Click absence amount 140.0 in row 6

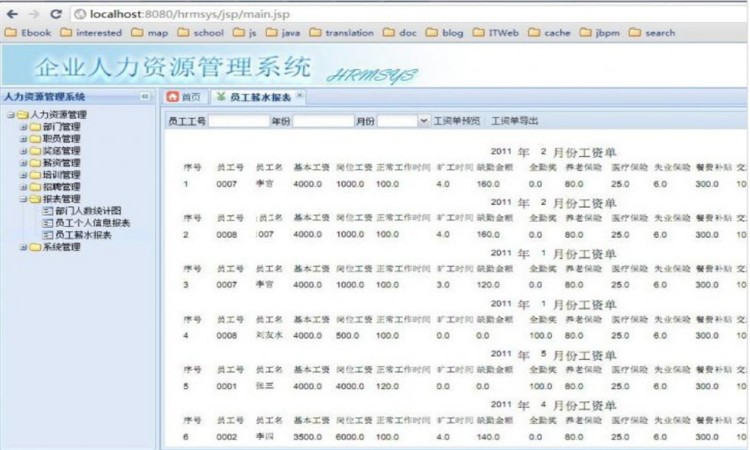[488, 437]
